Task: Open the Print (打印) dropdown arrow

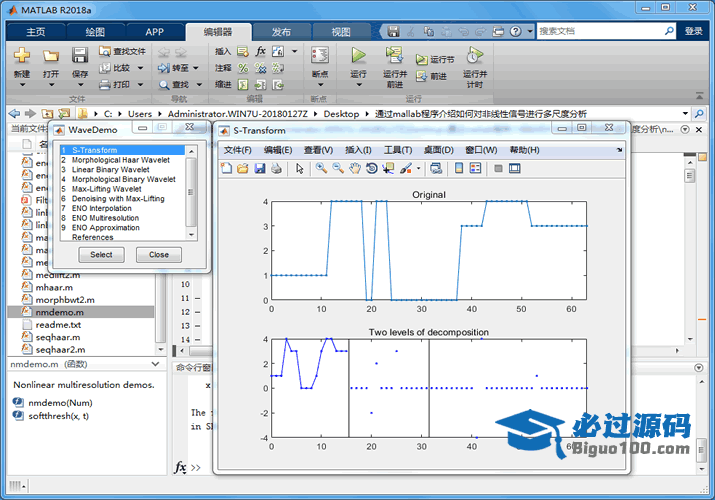Action: 140,85
